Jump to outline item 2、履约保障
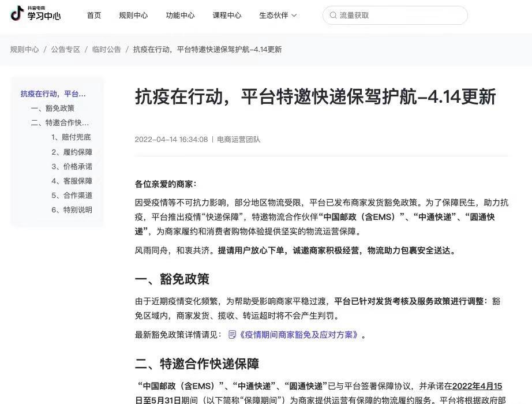Image resolution: width=532 pixels, height=404 pixels. pyautogui.click(x=72, y=152)
